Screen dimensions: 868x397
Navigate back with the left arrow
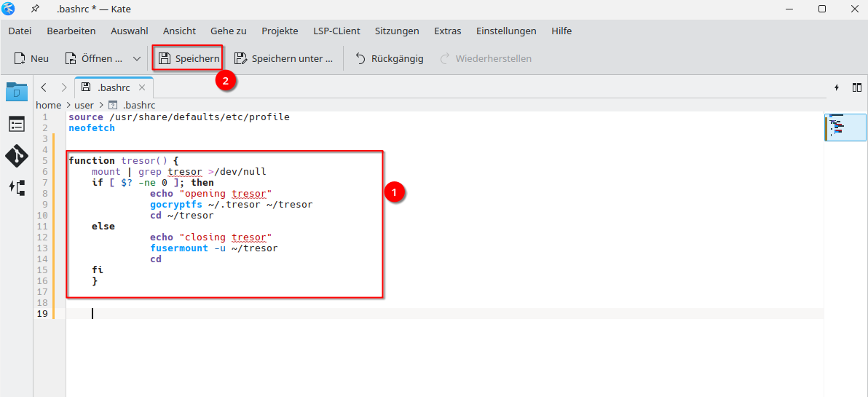[x=44, y=87]
